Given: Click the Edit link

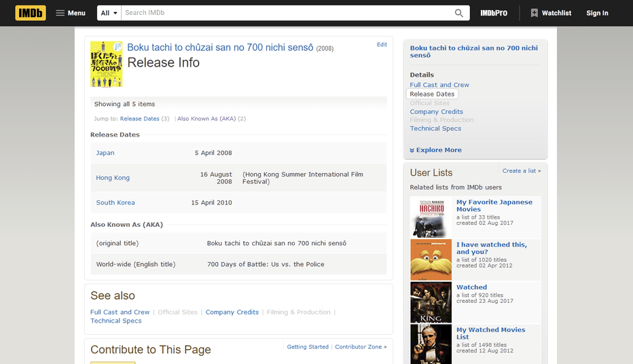Looking at the screenshot, I should (x=382, y=44).
